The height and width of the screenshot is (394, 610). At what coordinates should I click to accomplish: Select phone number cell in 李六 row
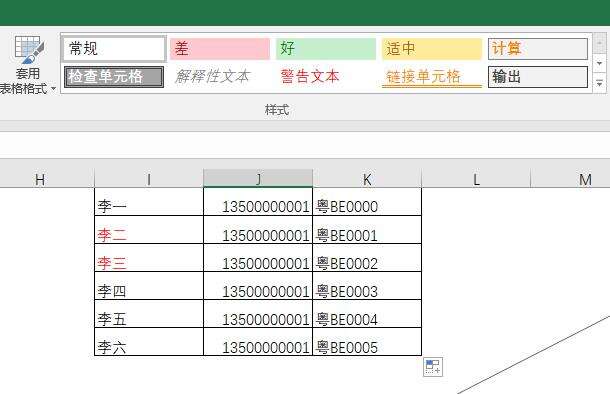tap(258, 341)
